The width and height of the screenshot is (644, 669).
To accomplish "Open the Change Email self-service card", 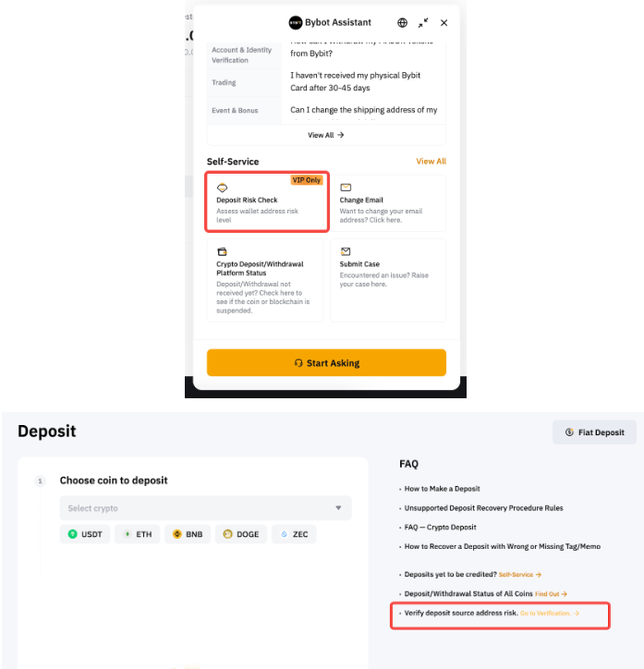I will click(x=387, y=202).
